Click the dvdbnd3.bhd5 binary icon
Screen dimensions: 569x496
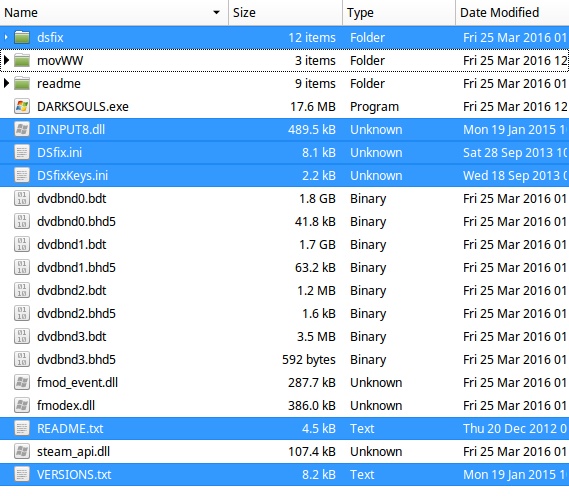(x=22, y=360)
